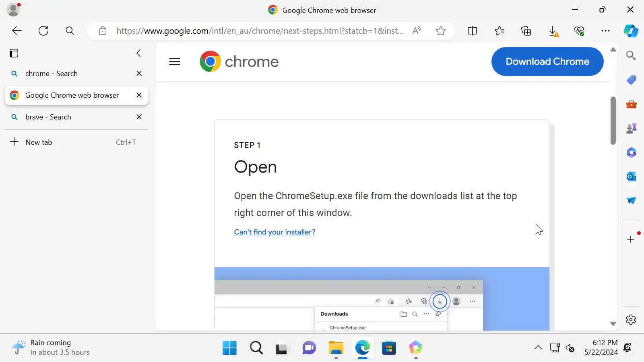
Task: Open sidebar Microsoft 365 icon
Action: click(631, 152)
